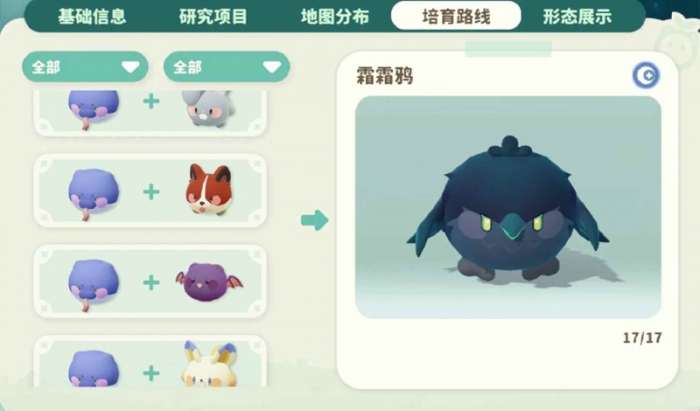Select the red corgi creature icon

pos(209,189)
